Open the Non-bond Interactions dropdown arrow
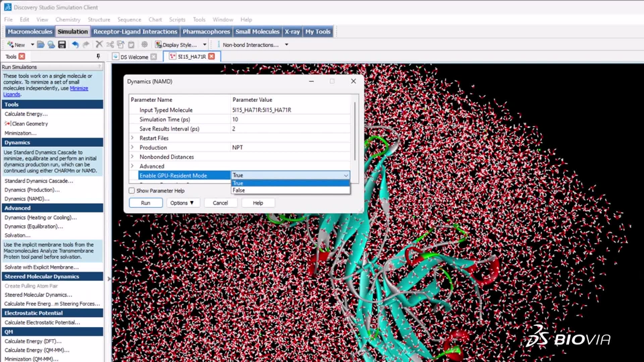Viewport: 644px width, 362px height. (x=286, y=45)
